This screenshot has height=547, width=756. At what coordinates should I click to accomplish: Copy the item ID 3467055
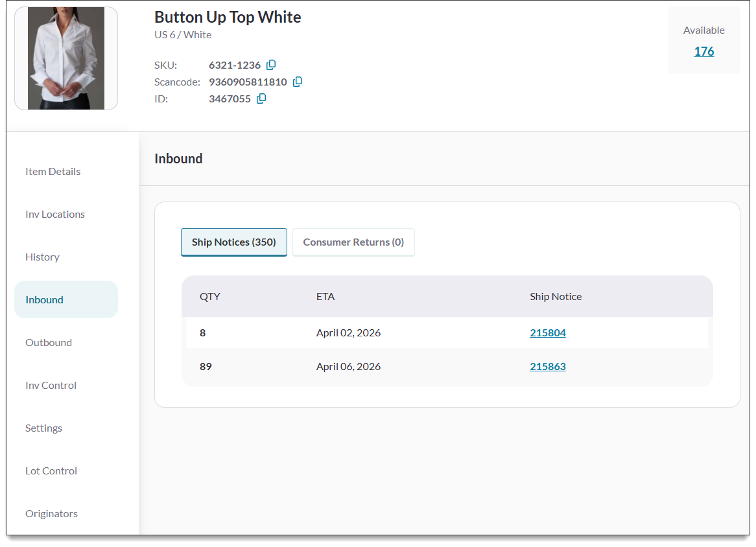(x=261, y=99)
